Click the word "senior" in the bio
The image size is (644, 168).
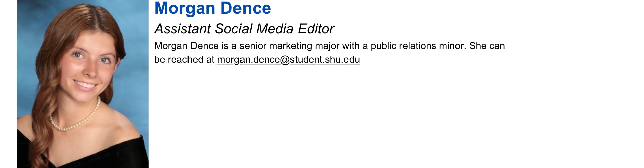(253, 46)
